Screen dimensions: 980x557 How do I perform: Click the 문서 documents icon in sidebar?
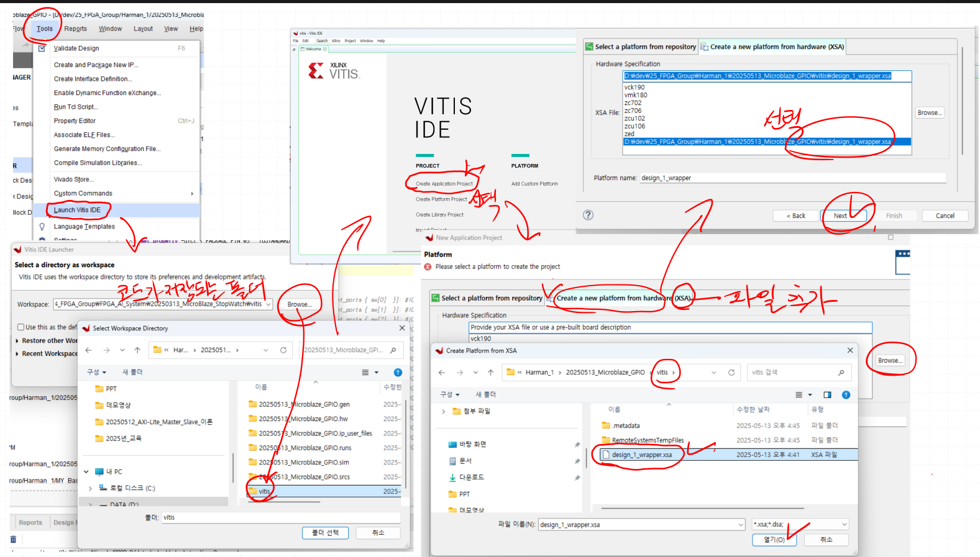pyautogui.click(x=452, y=461)
